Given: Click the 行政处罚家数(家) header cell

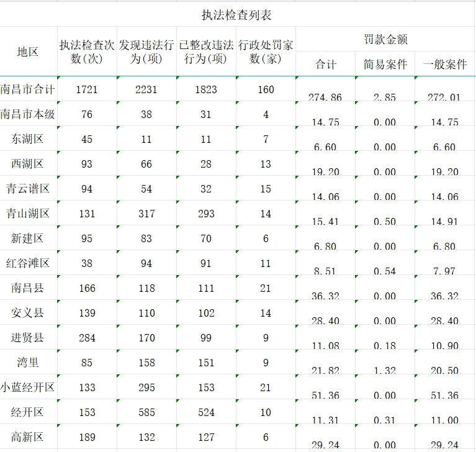Looking at the screenshot, I should [x=266, y=52].
